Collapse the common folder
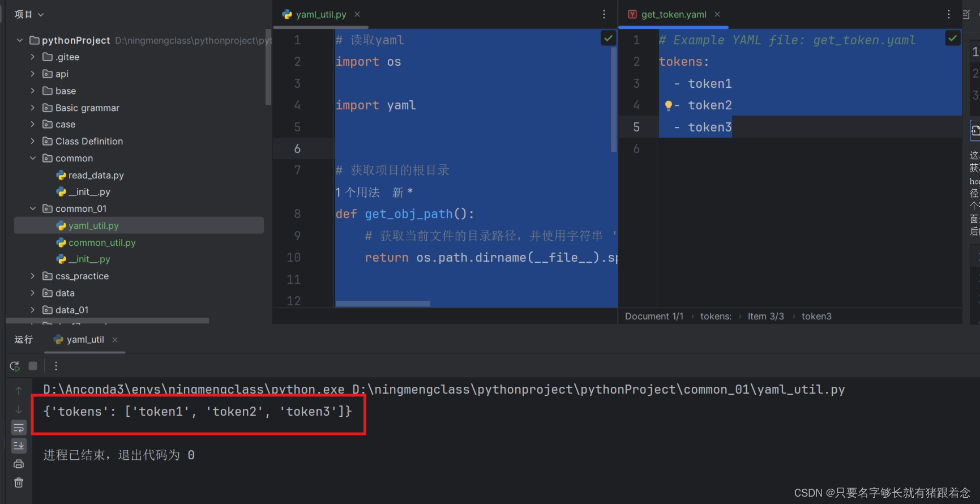Image resolution: width=980 pixels, height=504 pixels. (33, 159)
